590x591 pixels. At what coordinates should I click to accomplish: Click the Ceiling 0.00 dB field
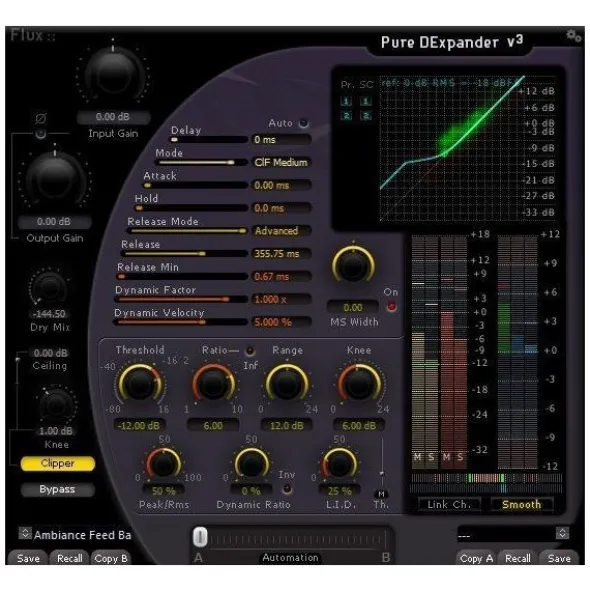coord(51,353)
